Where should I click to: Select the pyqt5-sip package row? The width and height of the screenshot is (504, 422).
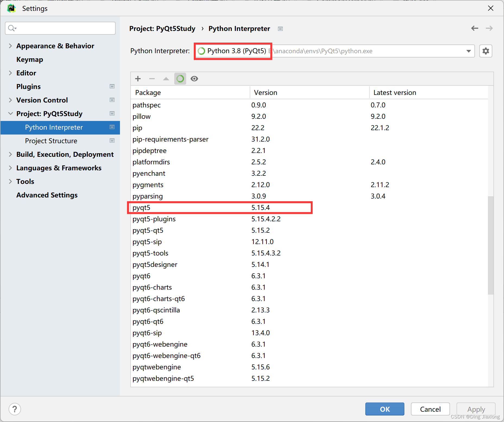309,242
